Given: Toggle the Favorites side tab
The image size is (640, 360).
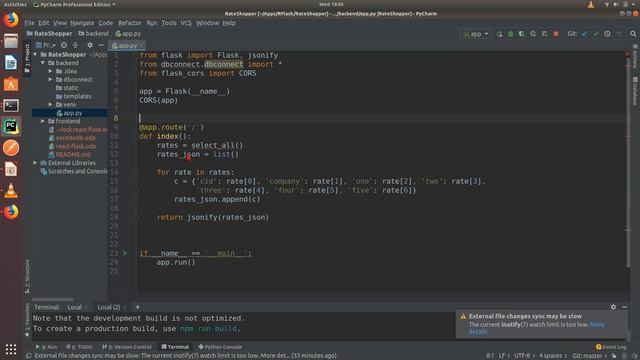Looking at the screenshot, I should (x=27, y=320).
